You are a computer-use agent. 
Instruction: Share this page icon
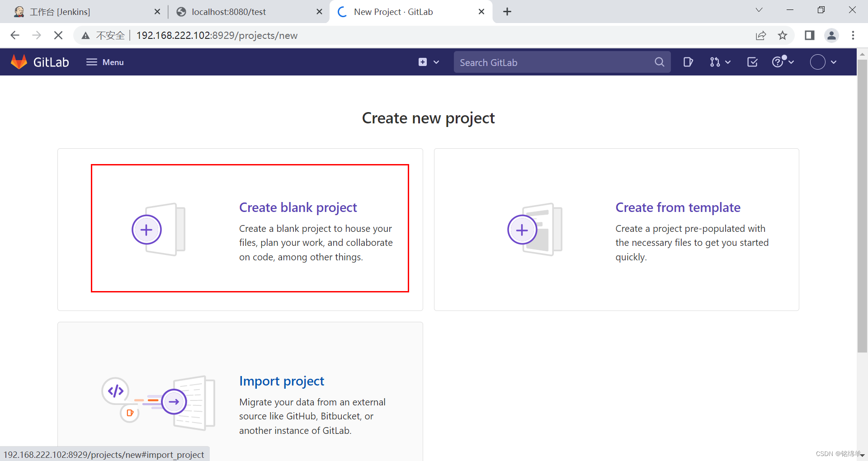(761, 35)
